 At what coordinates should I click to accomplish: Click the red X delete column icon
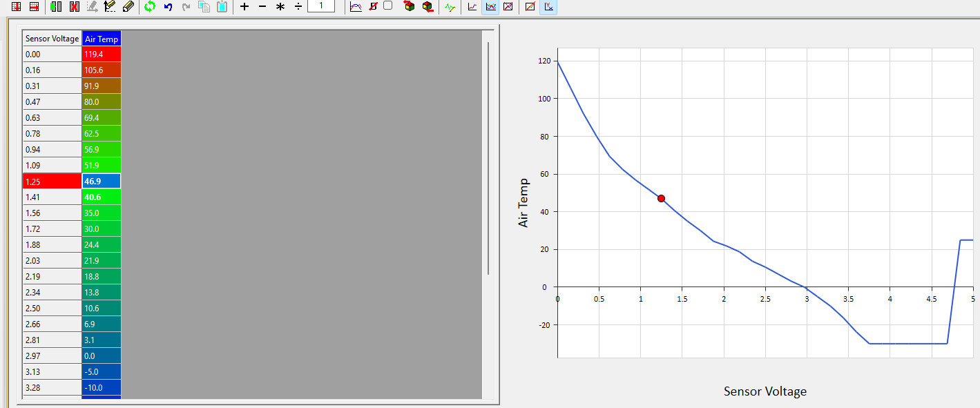74,7
